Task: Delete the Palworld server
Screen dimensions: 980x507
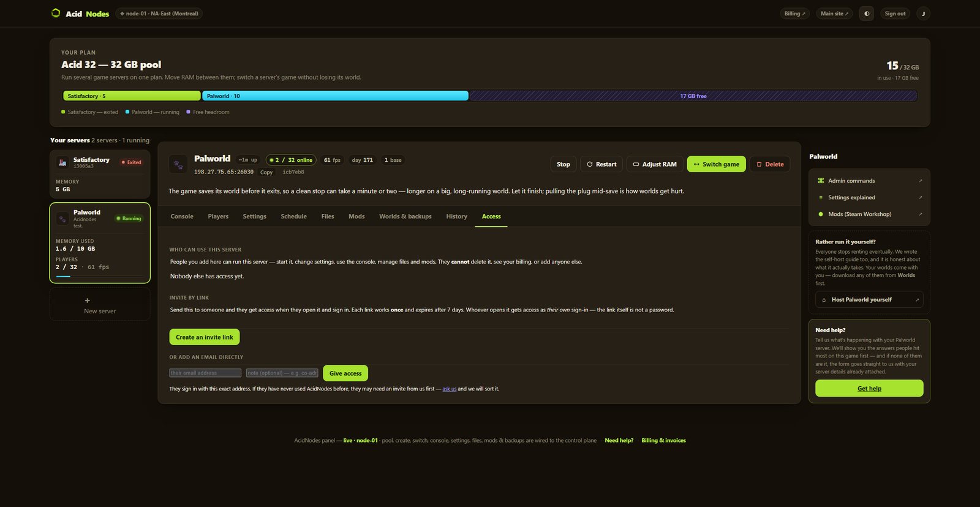Action: coord(770,164)
